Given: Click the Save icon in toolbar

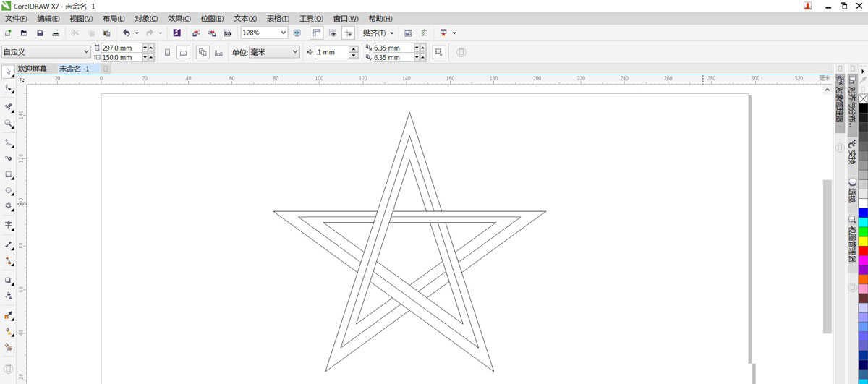Looking at the screenshot, I should pos(40,33).
